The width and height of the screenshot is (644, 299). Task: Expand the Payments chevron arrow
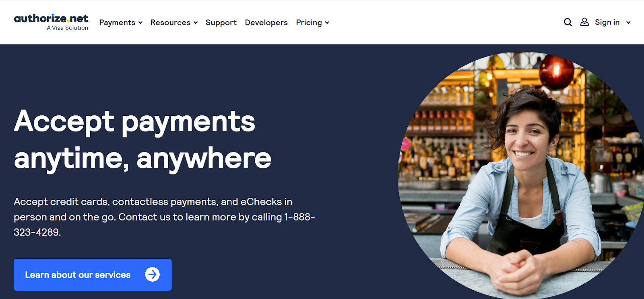[140, 23]
